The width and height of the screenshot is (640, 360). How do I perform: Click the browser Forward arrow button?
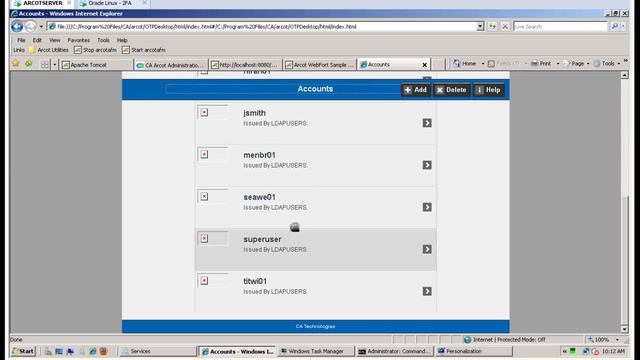tap(31, 27)
